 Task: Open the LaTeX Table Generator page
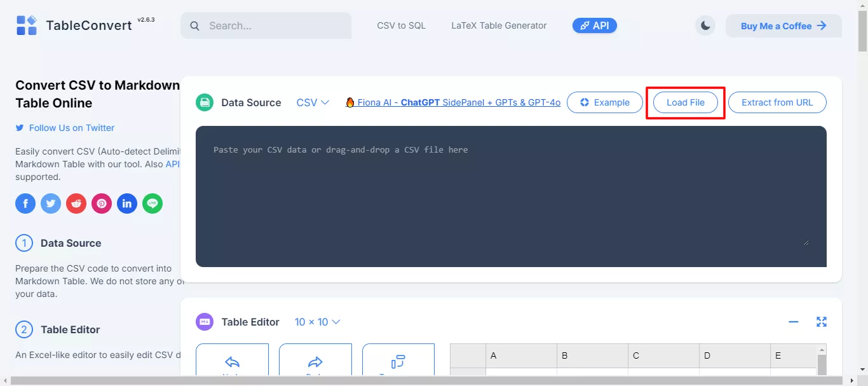498,25
